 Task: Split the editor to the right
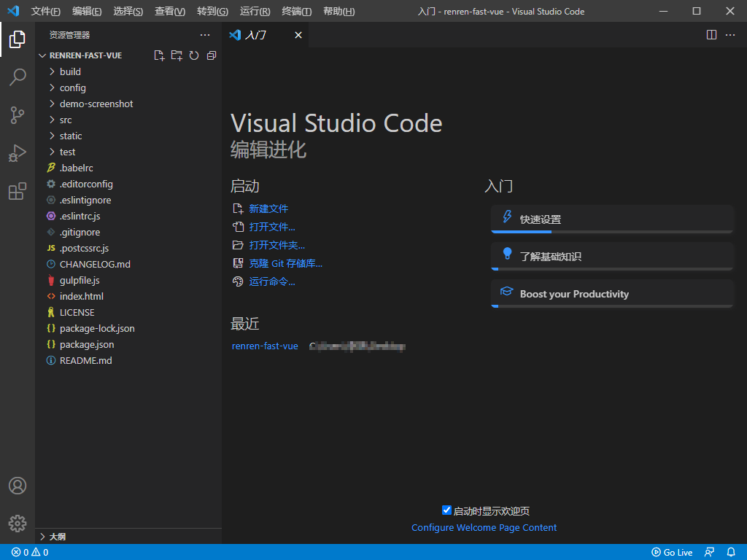(x=711, y=35)
